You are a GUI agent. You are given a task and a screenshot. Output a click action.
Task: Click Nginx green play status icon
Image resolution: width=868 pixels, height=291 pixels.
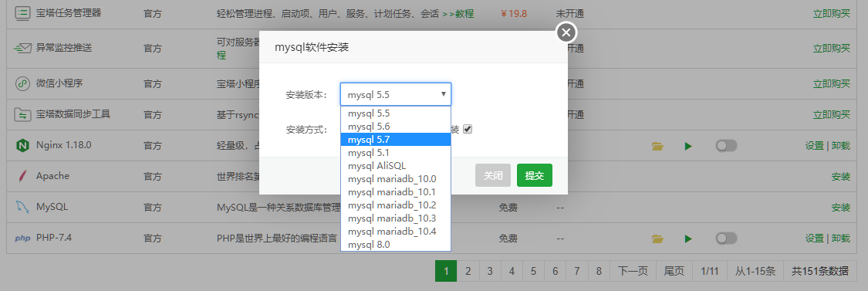[688, 147]
